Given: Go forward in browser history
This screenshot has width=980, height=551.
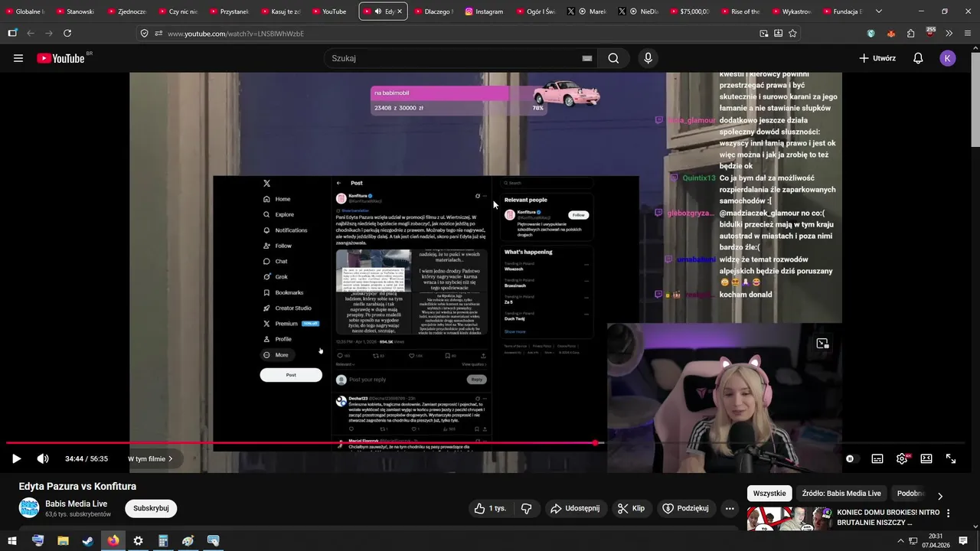Looking at the screenshot, I should [49, 33].
